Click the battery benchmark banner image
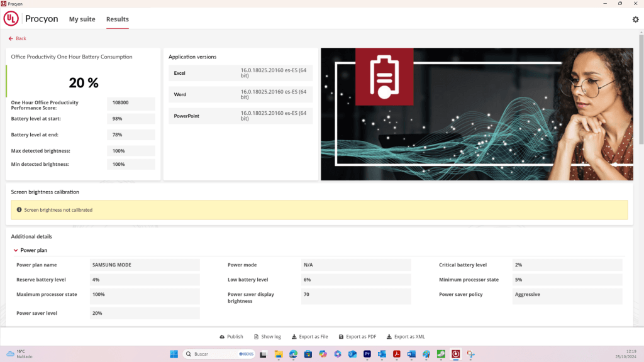Screen dimensions: 644x362 [477, 114]
